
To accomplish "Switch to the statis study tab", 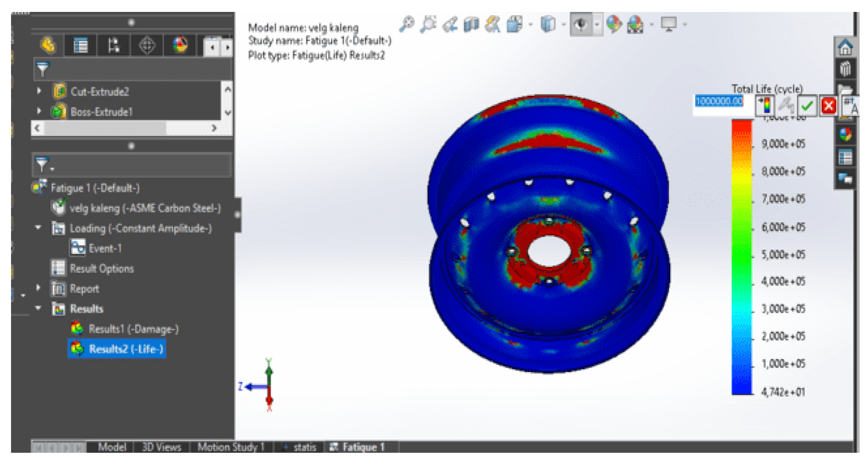I will point(304,447).
